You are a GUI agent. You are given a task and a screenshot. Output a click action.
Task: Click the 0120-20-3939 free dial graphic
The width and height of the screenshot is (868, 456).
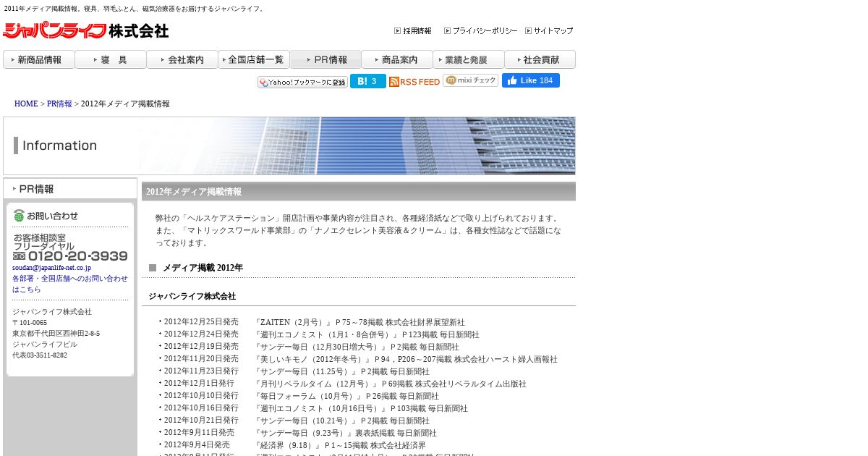point(70,256)
